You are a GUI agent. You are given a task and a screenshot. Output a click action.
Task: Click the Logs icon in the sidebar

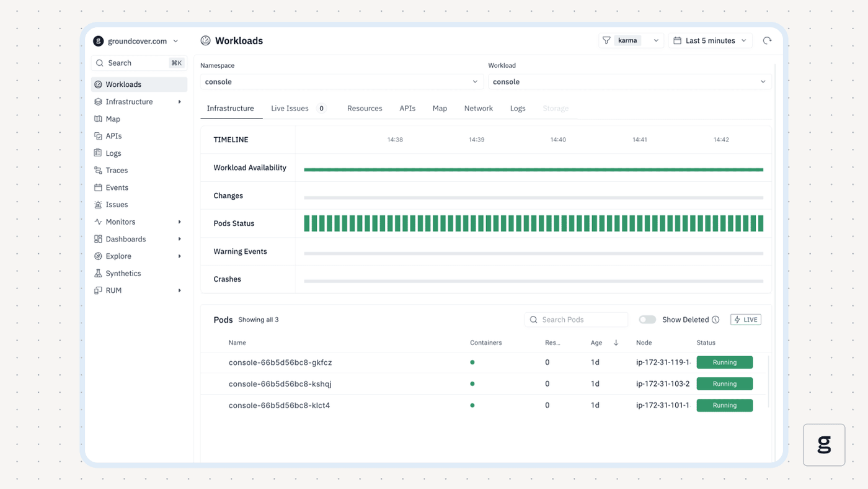98,153
